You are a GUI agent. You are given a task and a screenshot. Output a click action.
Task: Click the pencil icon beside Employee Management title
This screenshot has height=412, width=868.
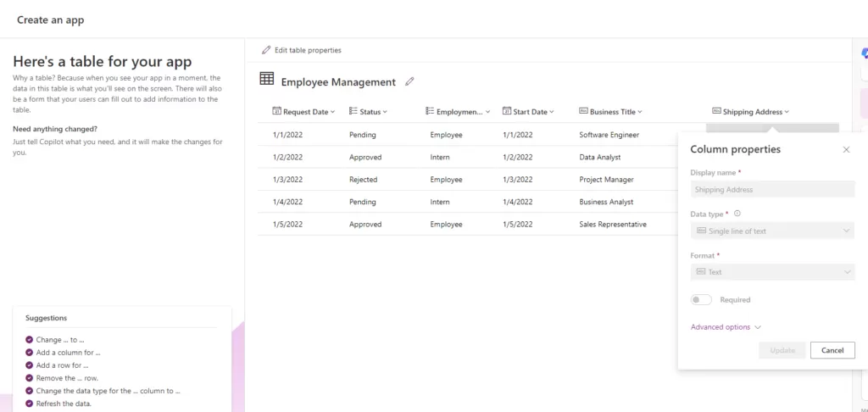point(410,81)
